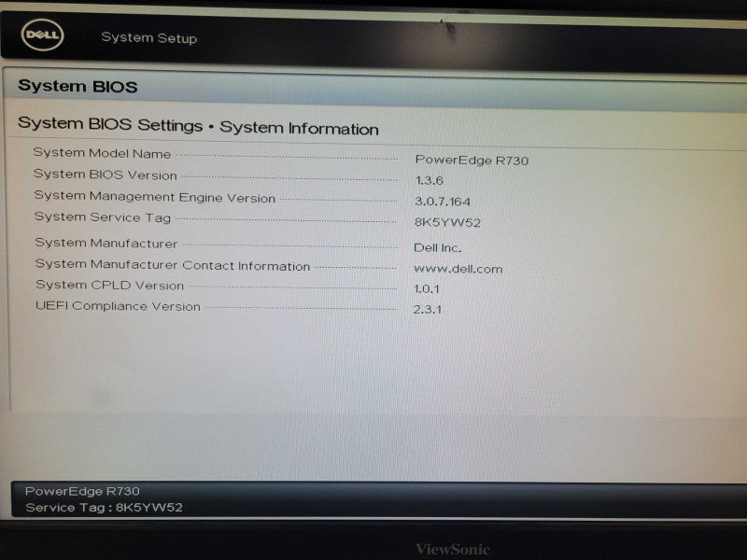Select the UEFI Compliance Version label

click(119, 306)
